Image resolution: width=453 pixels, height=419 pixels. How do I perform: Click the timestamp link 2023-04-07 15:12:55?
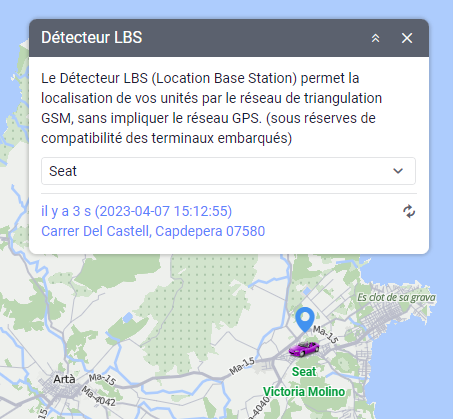point(163,211)
